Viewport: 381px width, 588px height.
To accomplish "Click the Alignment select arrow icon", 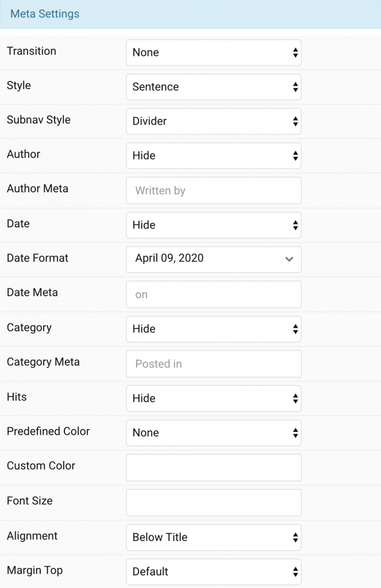I will point(295,537).
